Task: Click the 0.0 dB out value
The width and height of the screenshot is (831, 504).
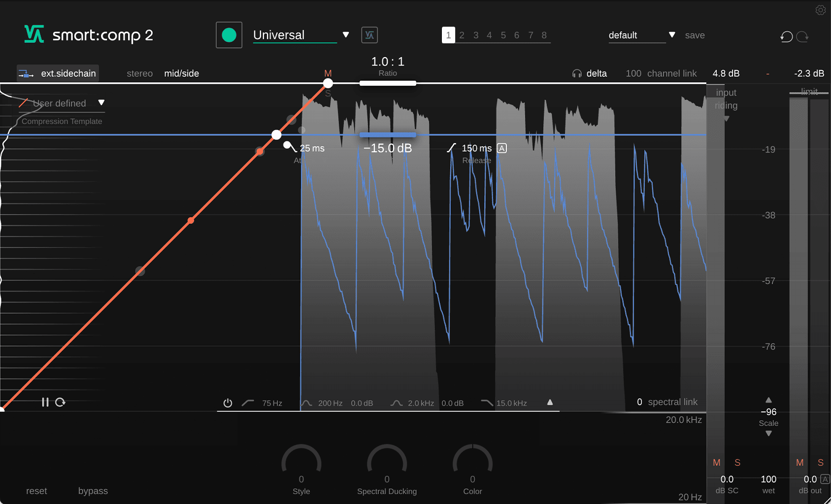Action: (810, 479)
